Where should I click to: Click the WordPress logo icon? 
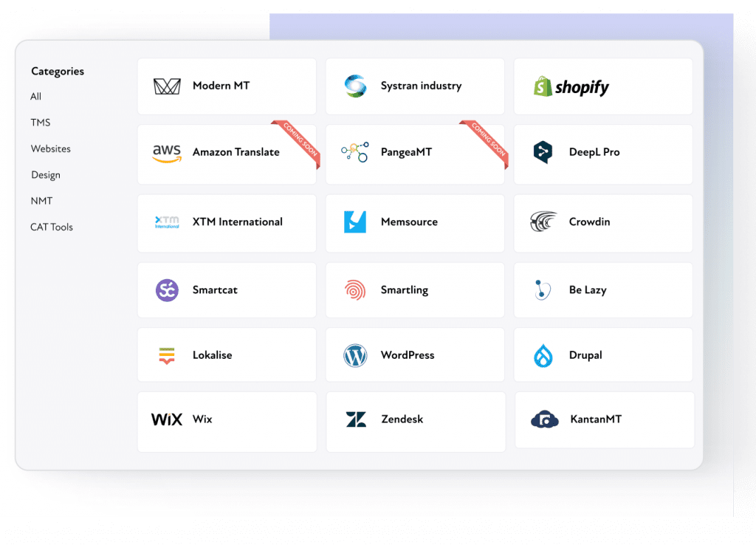click(355, 355)
